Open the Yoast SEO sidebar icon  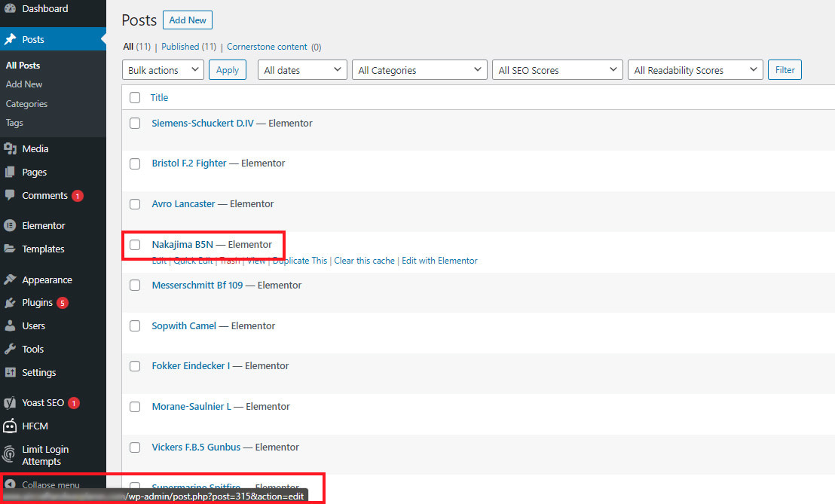11,402
